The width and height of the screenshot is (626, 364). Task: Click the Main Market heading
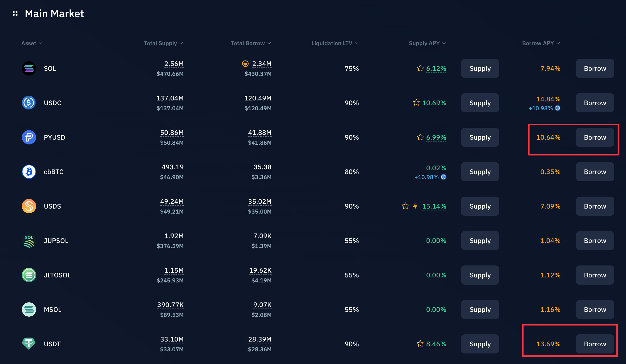(54, 14)
